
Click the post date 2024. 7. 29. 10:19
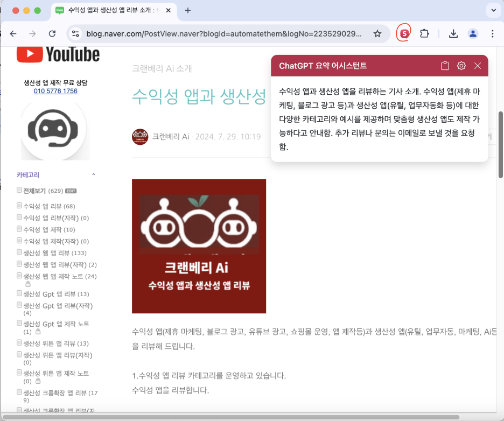pyautogui.click(x=228, y=137)
